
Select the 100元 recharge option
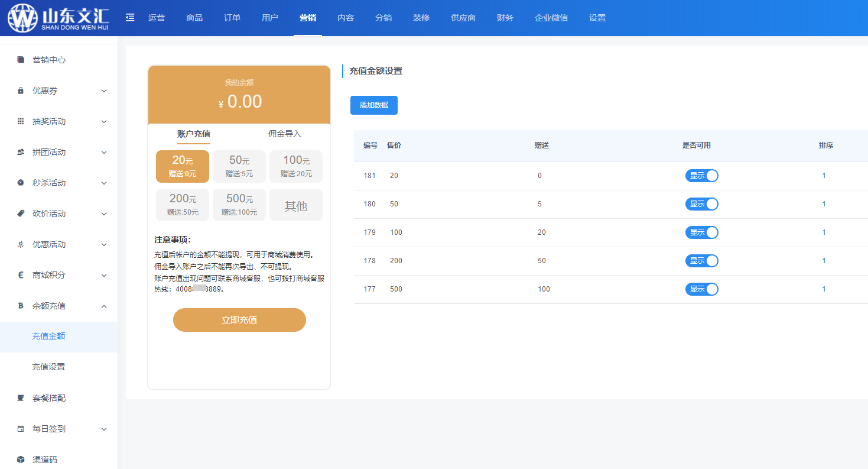point(296,166)
